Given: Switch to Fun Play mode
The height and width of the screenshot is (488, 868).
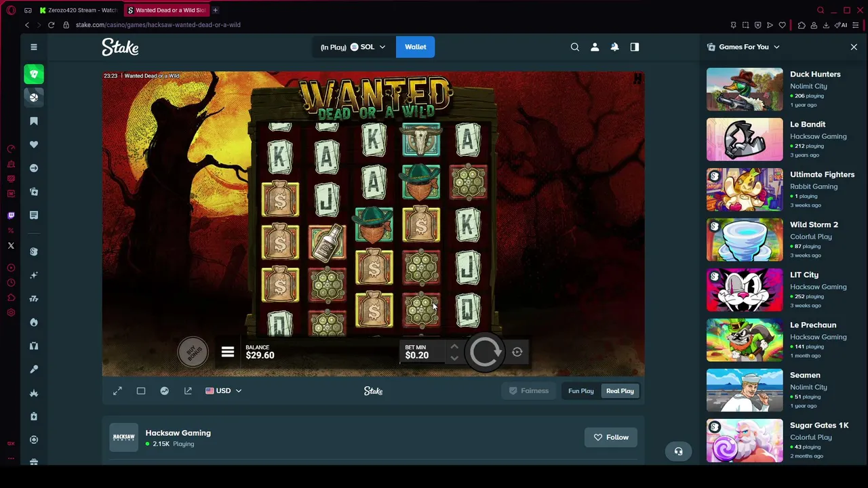Looking at the screenshot, I should [581, 391].
